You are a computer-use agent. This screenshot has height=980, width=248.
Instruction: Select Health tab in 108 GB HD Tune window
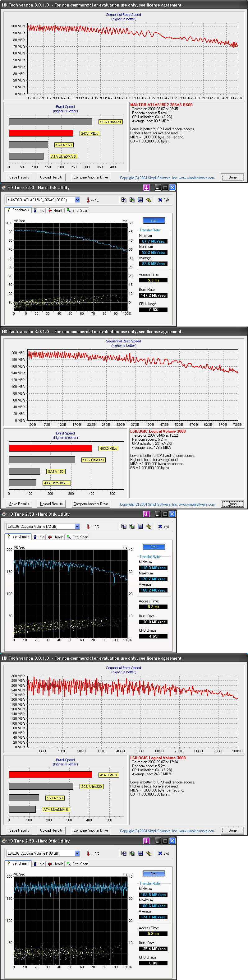[56, 864]
